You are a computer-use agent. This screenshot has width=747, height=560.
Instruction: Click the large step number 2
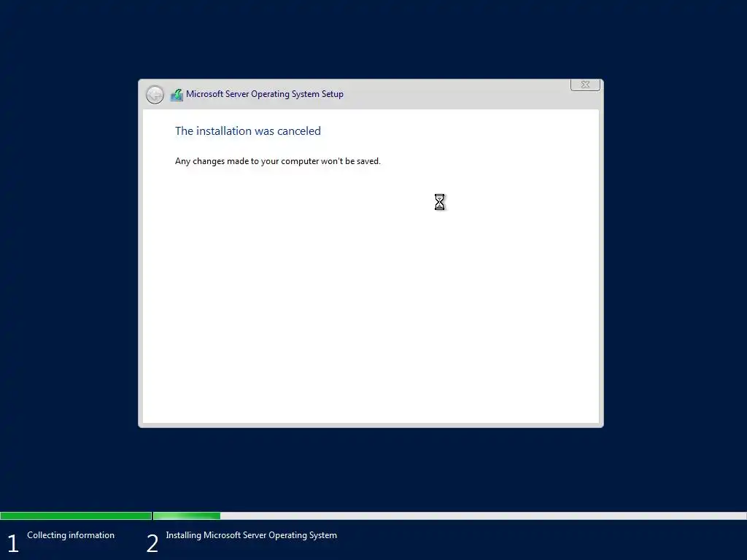tap(152, 543)
